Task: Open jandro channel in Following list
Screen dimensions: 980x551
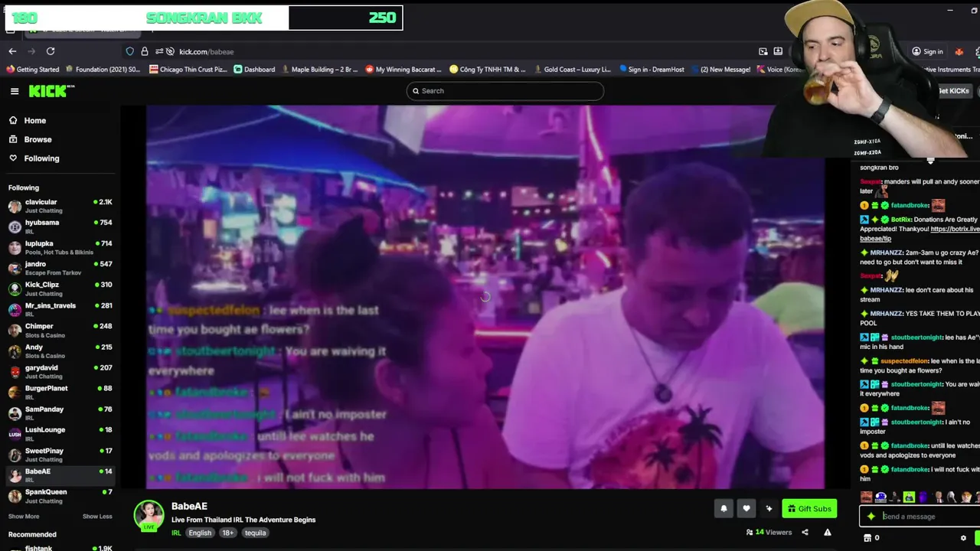Action: (60, 268)
